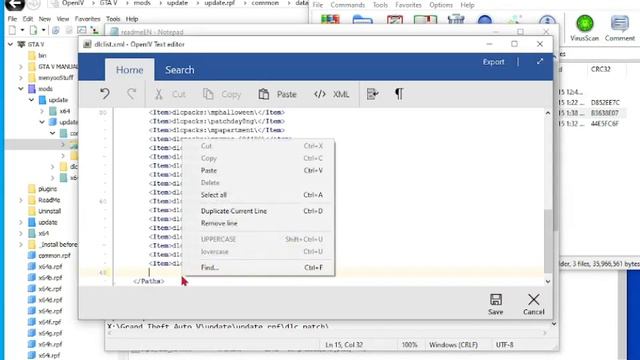640x360 pixels.
Task: Click UTF-8 encoding in Notepad status bar
Action: [504, 345]
